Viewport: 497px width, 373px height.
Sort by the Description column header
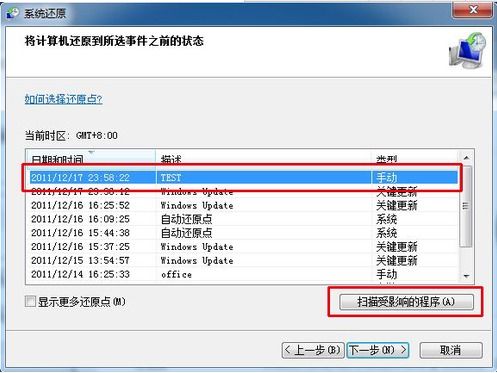point(263,157)
